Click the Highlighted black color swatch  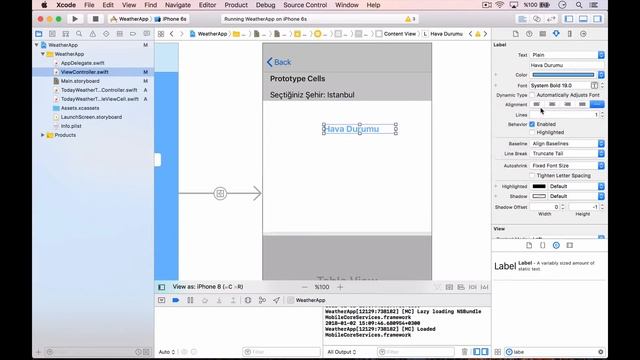click(x=539, y=186)
